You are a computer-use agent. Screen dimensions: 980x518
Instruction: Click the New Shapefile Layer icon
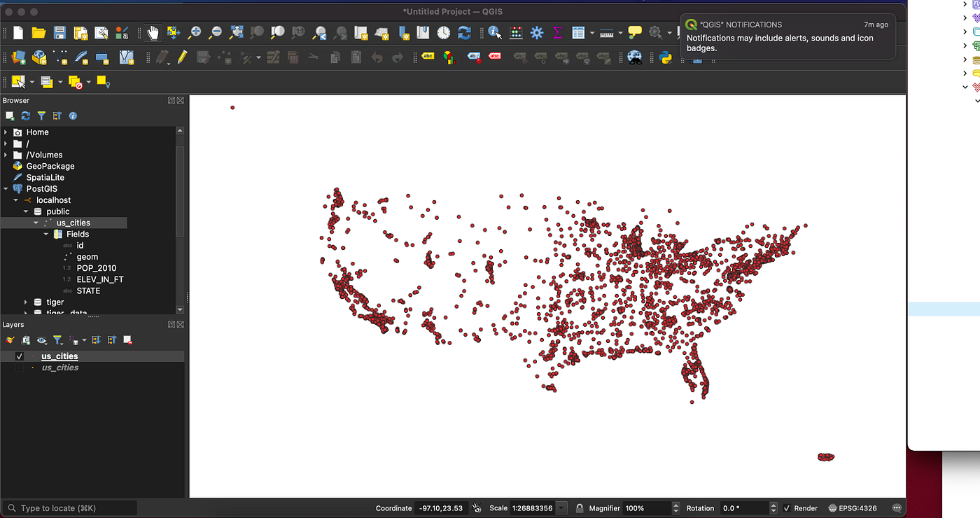coord(61,57)
